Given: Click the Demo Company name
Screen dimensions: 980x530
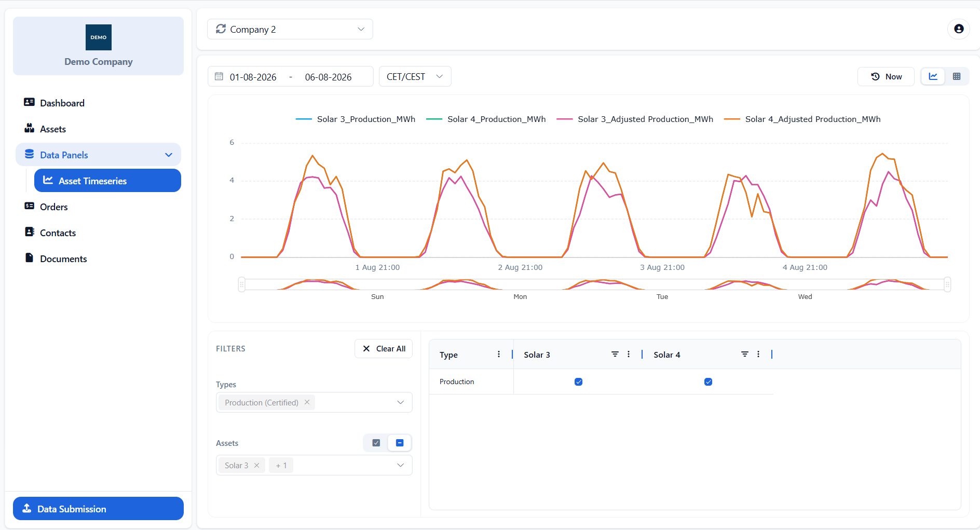Looking at the screenshot, I should tap(99, 61).
